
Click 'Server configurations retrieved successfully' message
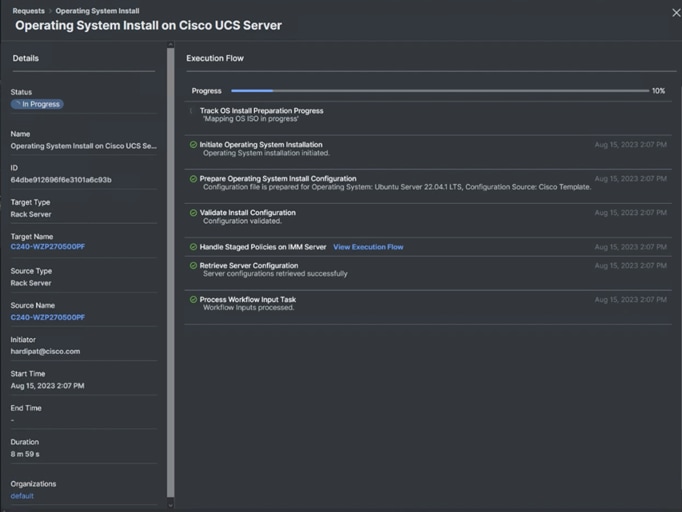(x=275, y=274)
